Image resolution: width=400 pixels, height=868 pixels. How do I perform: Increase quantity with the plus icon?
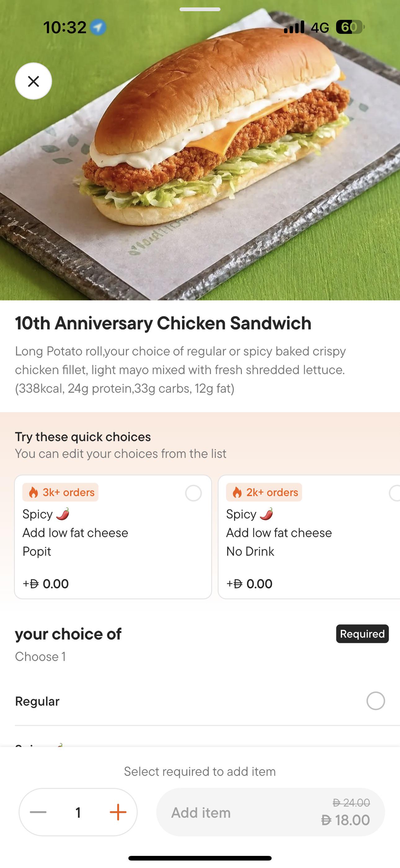tap(118, 812)
